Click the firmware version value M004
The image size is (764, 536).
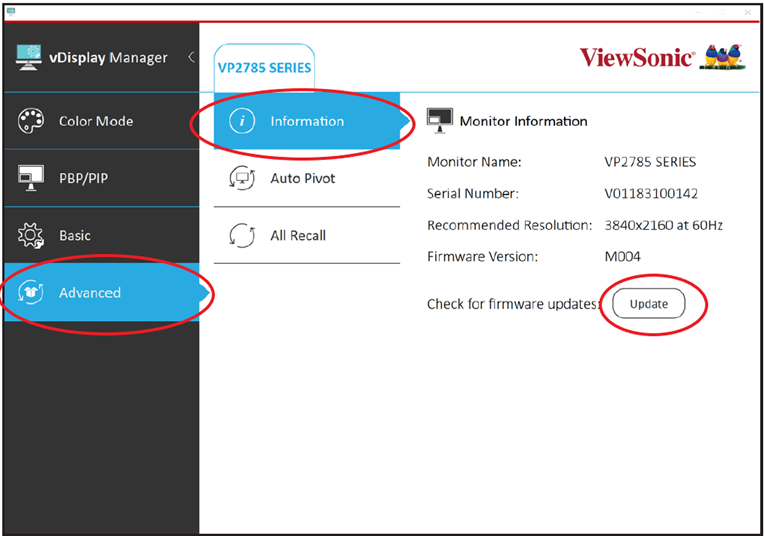point(622,256)
